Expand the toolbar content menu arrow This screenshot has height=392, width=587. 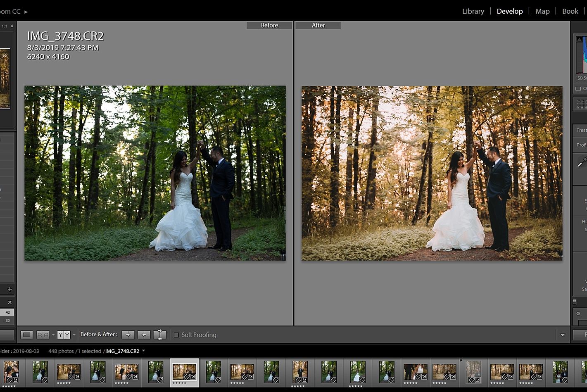tap(562, 335)
